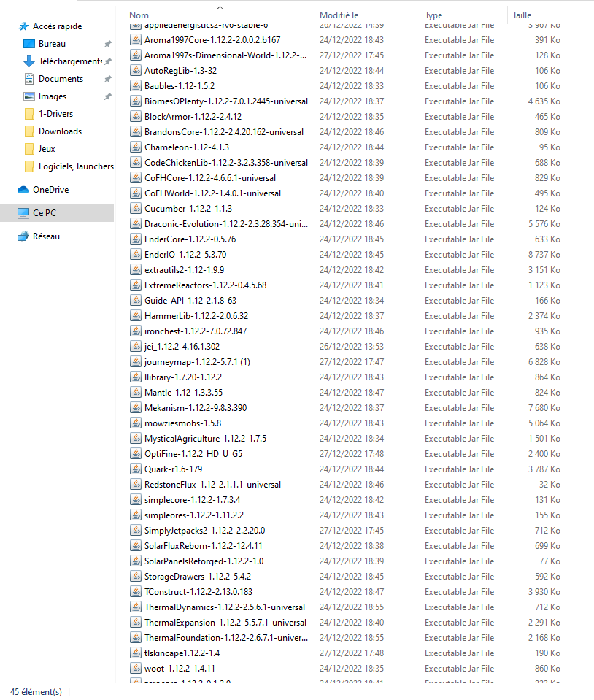Select file journeymap-1.12.2-5.7.1 (1)
594x700 pixels.
[197, 362]
